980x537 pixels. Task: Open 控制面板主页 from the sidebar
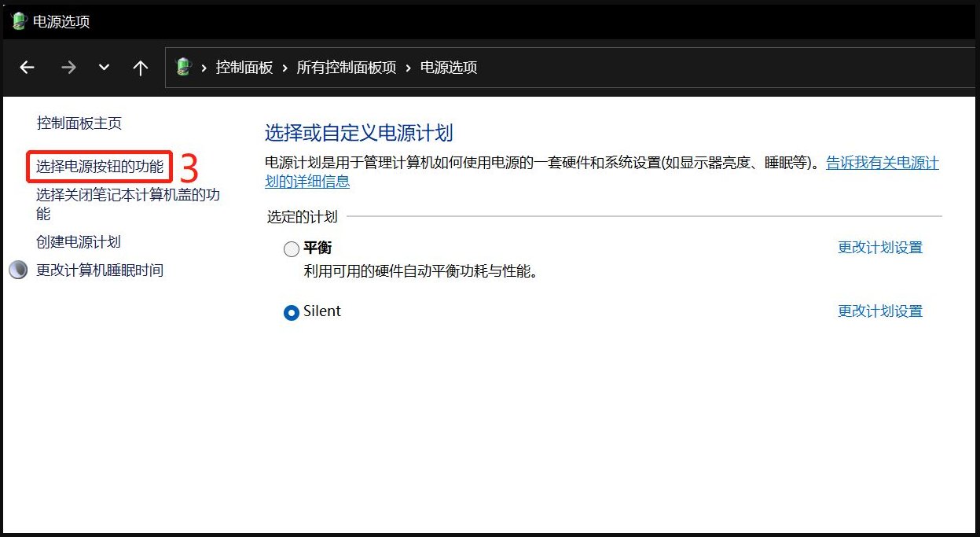pos(79,123)
